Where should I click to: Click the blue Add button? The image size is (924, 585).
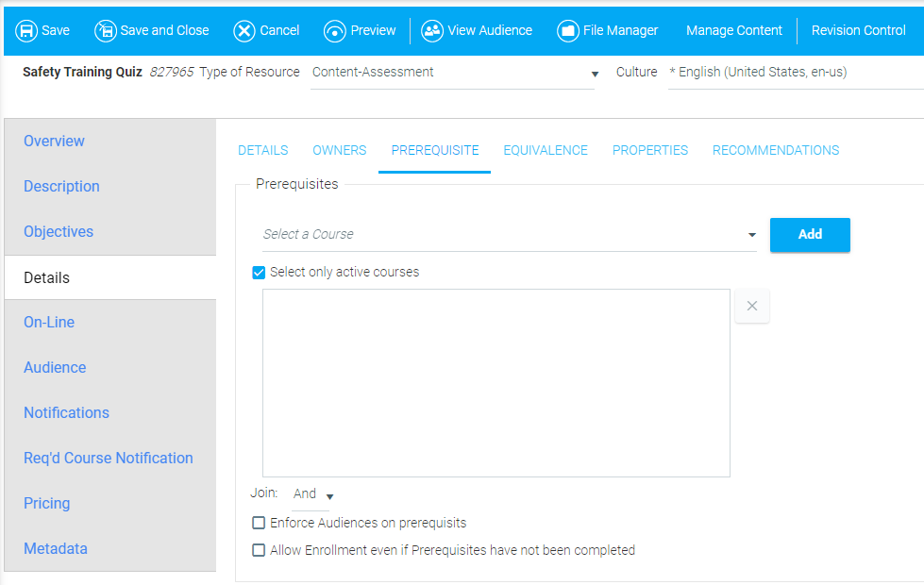pyautogui.click(x=810, y=234)
